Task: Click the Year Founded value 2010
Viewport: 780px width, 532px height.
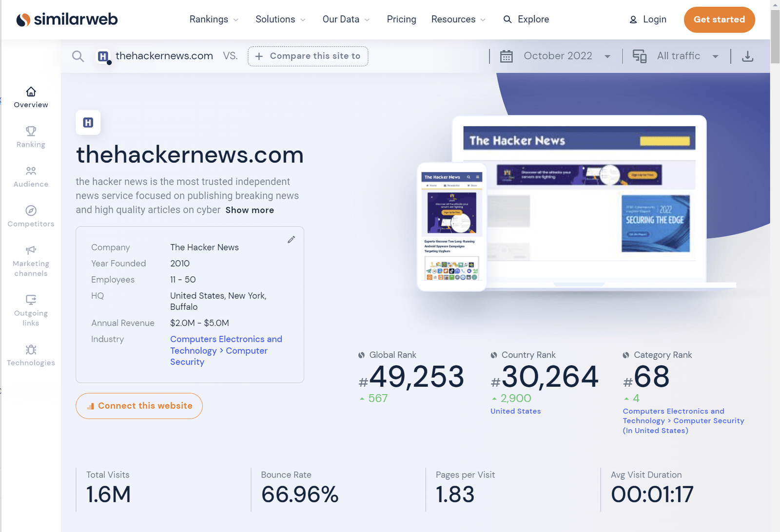Action: point(180,264)
